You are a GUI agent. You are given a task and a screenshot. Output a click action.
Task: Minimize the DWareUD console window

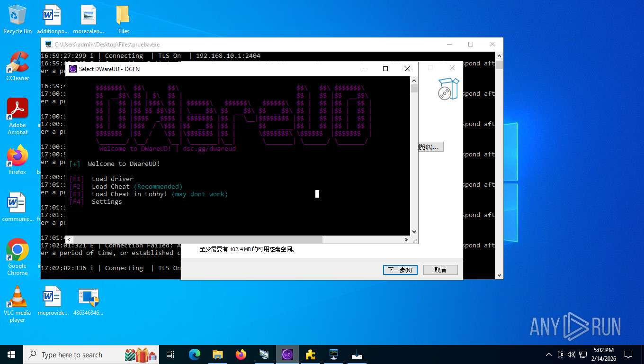point(364,69)
